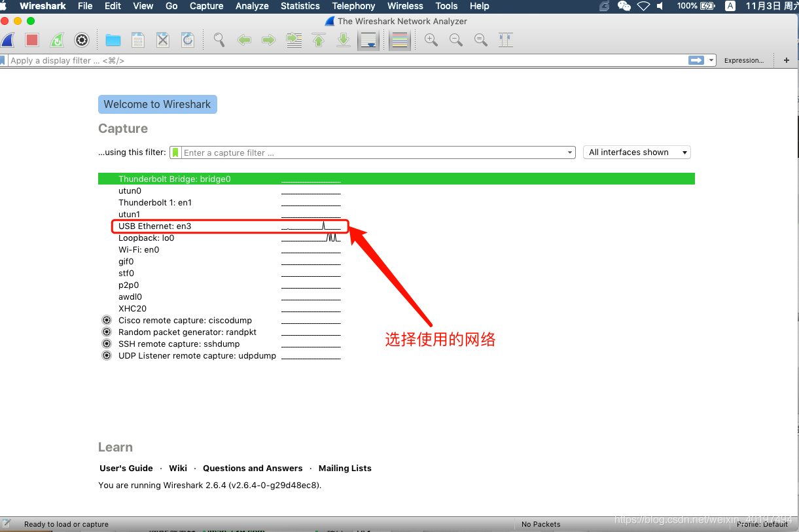Image resolution: width=799 pixels, height=532 pixels.
Task: Jump to the first packet
Action: [319, 40]
